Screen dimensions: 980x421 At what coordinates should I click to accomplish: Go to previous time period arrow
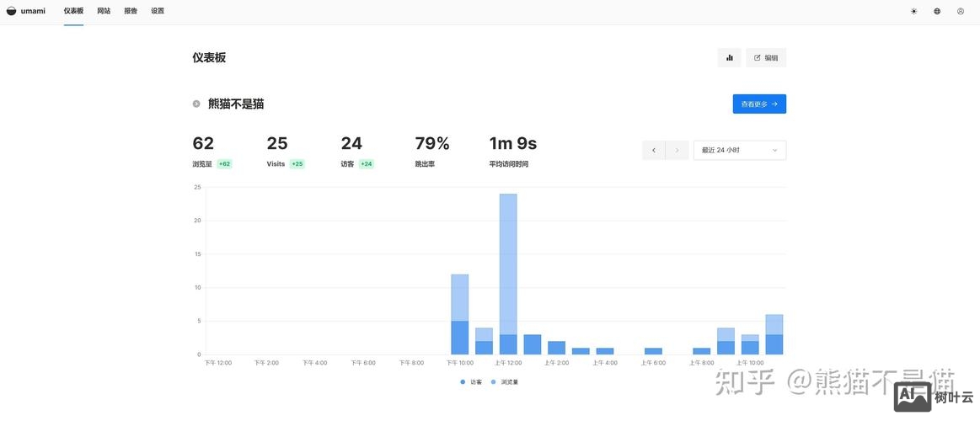tap(653, 150)
